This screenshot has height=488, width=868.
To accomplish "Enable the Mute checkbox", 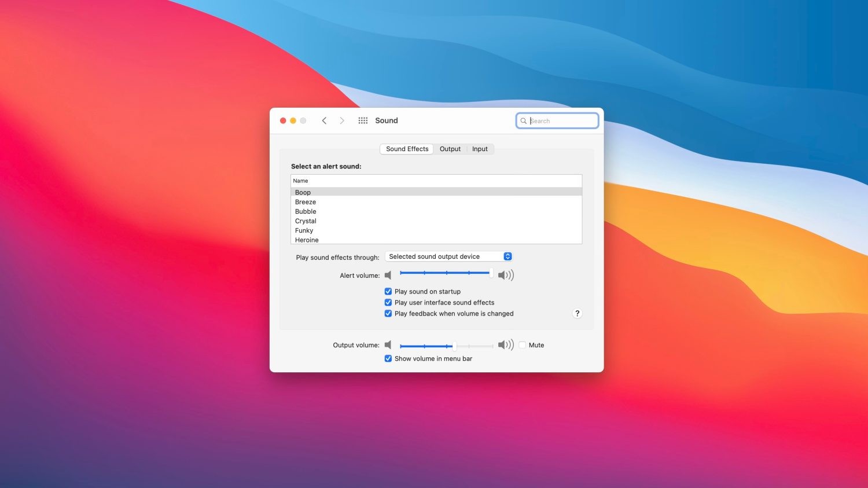I will click(x=523, y=345).
